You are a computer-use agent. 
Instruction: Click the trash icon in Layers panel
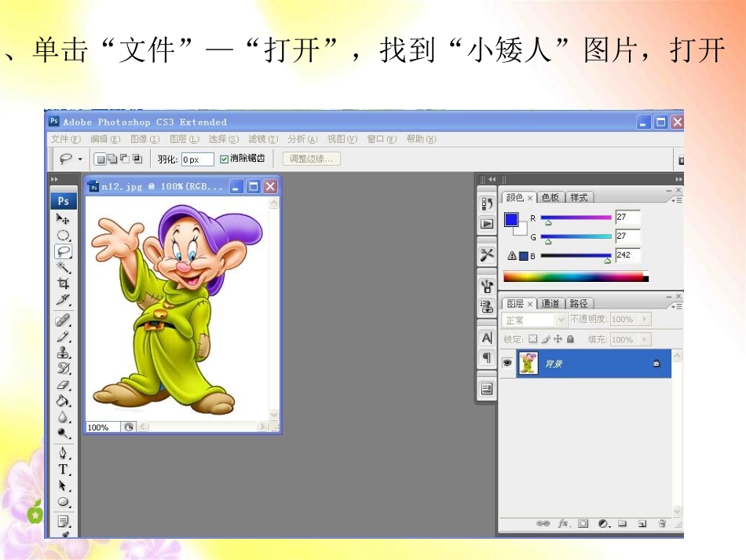tap(662, 523)
